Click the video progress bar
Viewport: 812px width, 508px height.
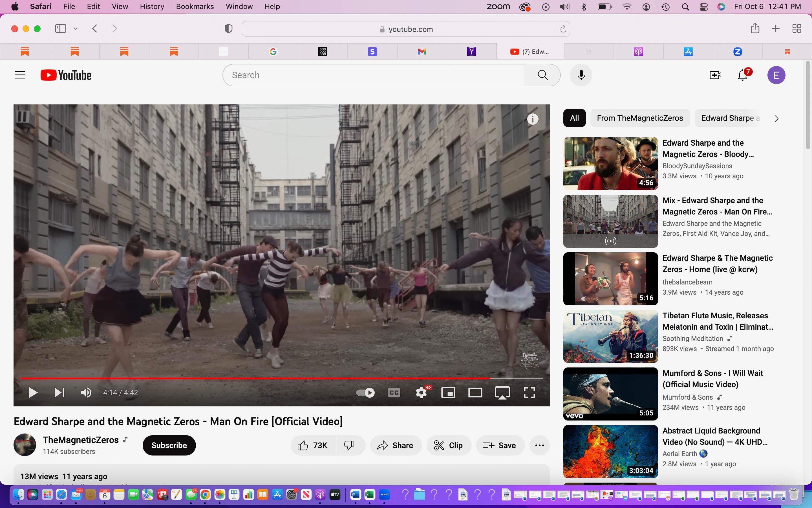(281, 378)
